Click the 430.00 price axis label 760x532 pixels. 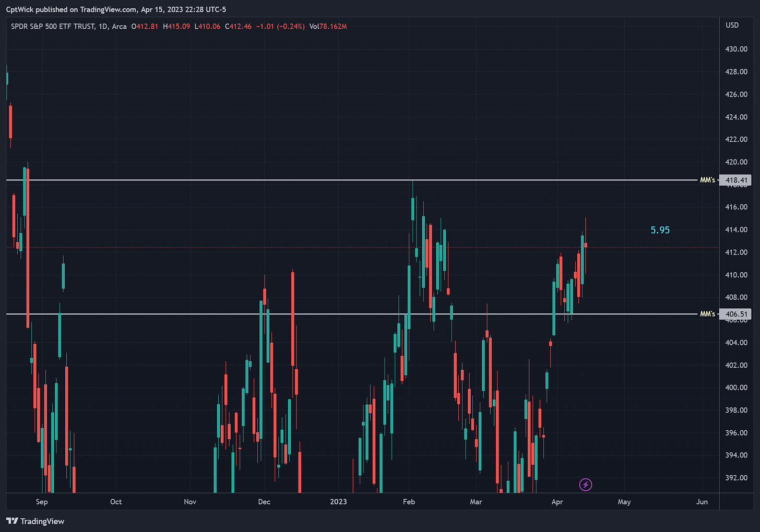tap(736, 49)
